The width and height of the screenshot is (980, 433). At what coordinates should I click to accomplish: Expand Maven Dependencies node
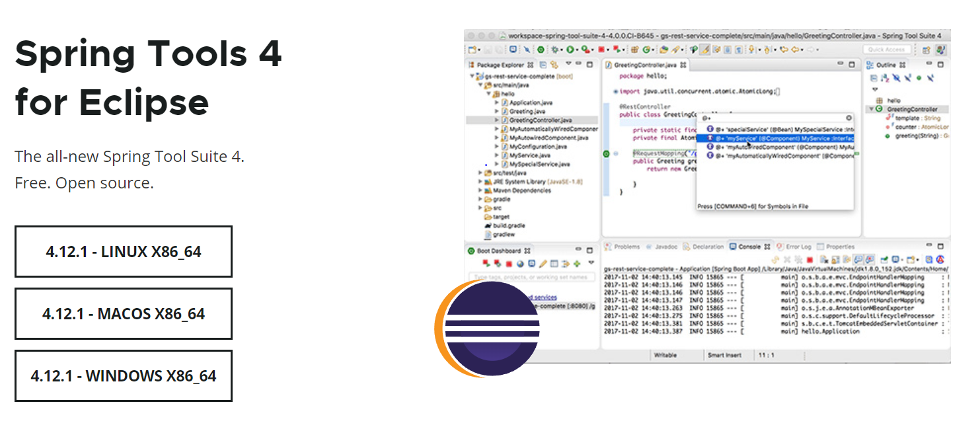[x=480, y=190]
